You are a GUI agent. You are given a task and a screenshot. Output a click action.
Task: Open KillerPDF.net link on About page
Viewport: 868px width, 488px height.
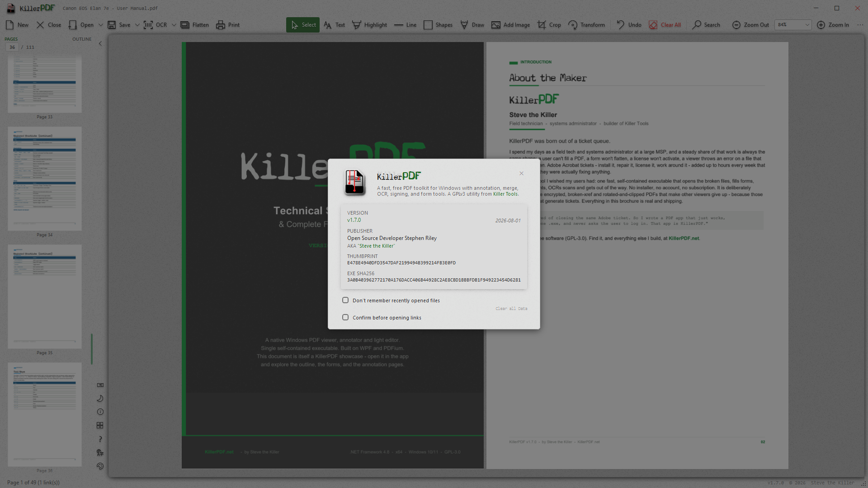pyautogui.click(x=684, y=239)
